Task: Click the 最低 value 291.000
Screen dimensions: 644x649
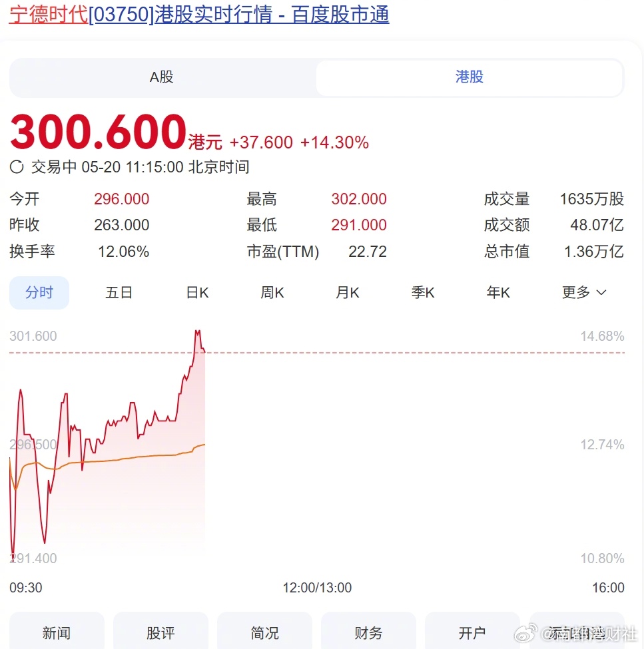Action: pos(359,225)
